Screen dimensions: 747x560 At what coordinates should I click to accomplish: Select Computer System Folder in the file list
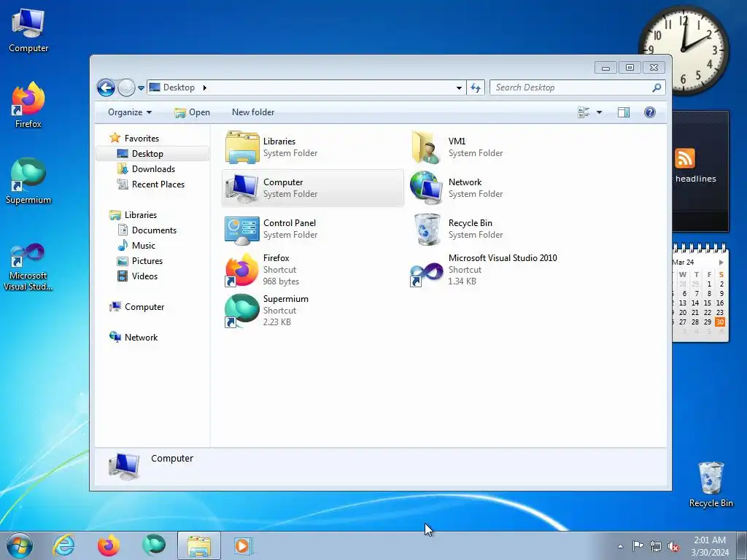[x=312, y=188]
